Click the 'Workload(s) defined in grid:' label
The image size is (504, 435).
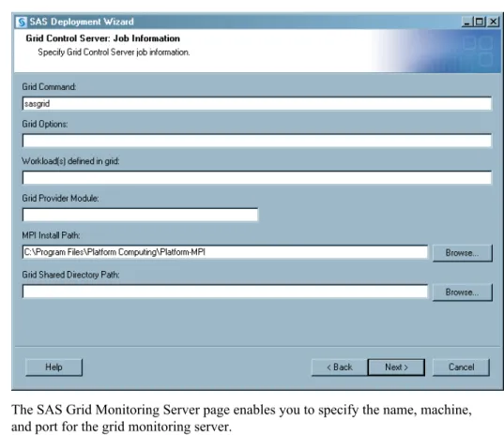pos(70,161)
